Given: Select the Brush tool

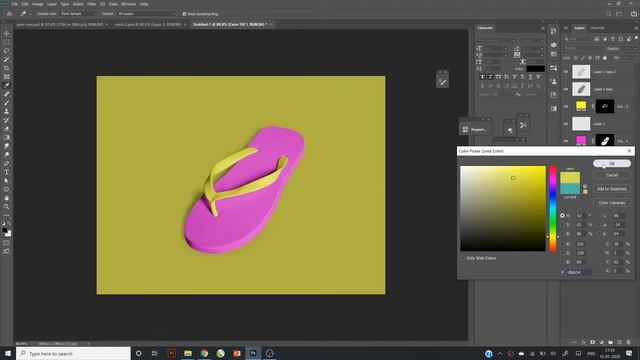Looking at the screenshot, I should [7, 102].
